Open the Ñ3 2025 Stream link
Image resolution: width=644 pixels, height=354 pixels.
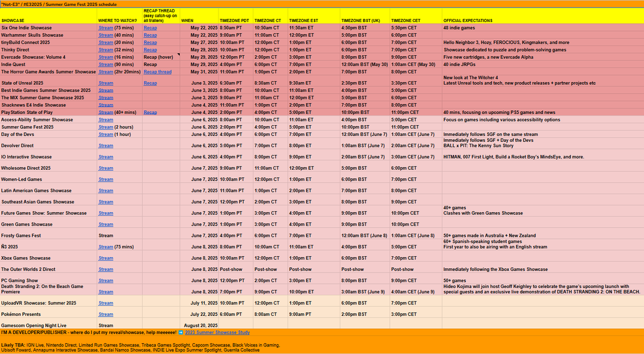click(x=106, y=247)
